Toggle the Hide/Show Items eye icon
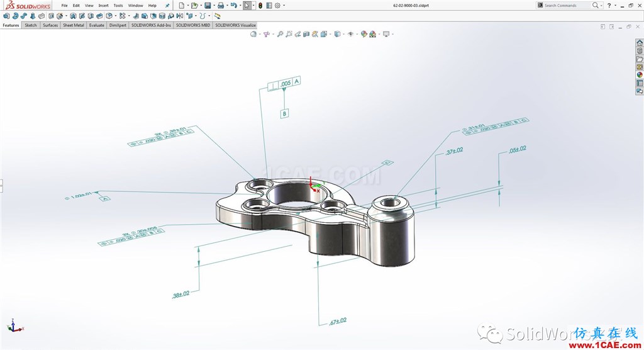 coord(350,34)
